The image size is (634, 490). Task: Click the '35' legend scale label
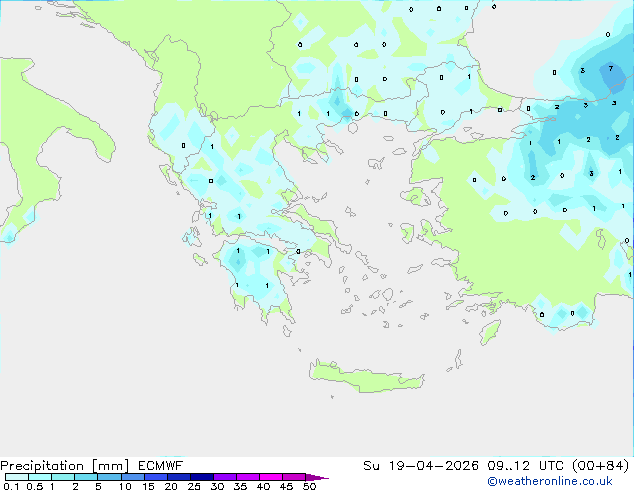[240, 486]
